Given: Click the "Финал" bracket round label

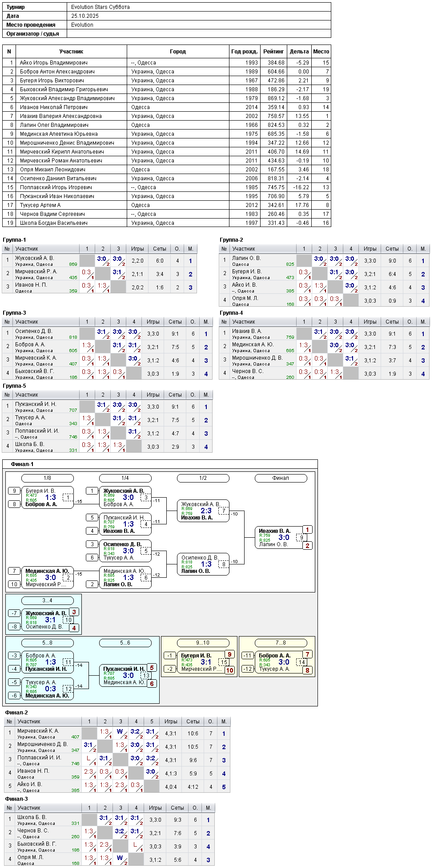Looking at the screenshot, I should pyautogui.click(x=281, y=478).
